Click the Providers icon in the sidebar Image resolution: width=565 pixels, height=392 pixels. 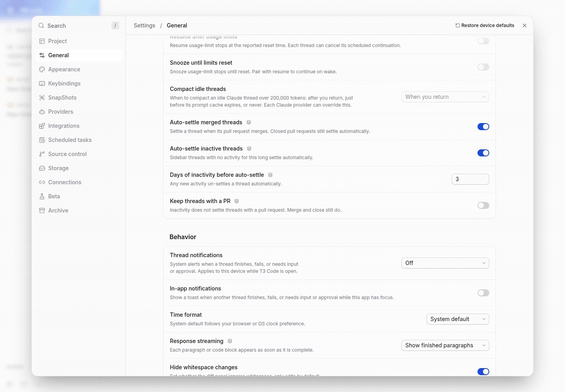(42, 112)
